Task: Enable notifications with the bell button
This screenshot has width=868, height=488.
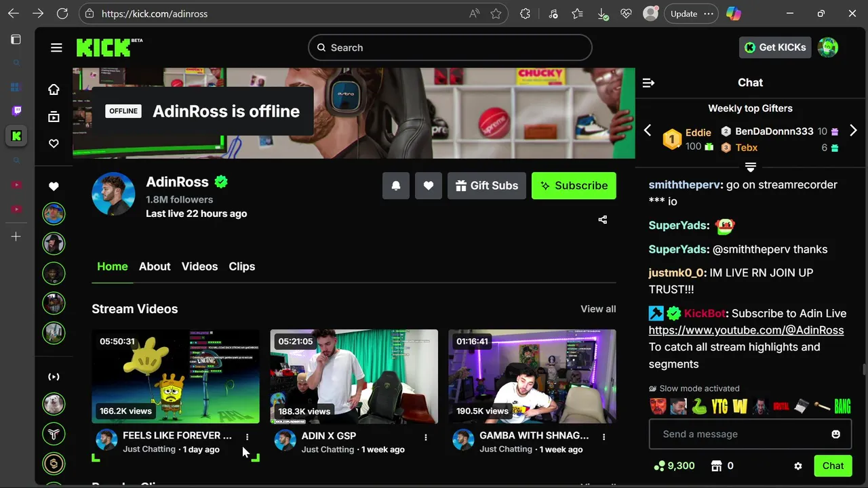Action: 396,186
